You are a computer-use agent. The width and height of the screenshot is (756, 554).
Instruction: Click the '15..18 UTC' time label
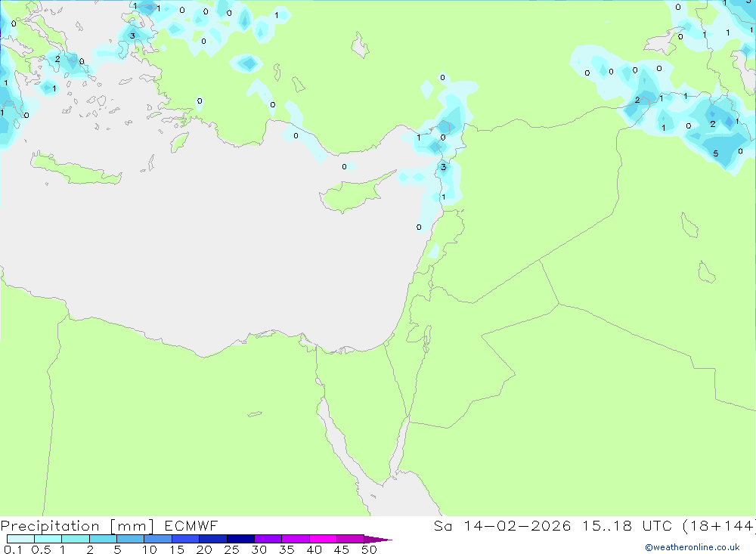[x=627, y=525]
